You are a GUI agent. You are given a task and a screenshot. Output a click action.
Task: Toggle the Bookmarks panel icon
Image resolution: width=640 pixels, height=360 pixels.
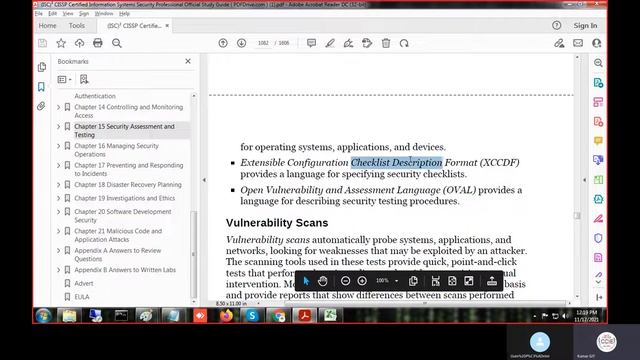click(x=41, y=87)
